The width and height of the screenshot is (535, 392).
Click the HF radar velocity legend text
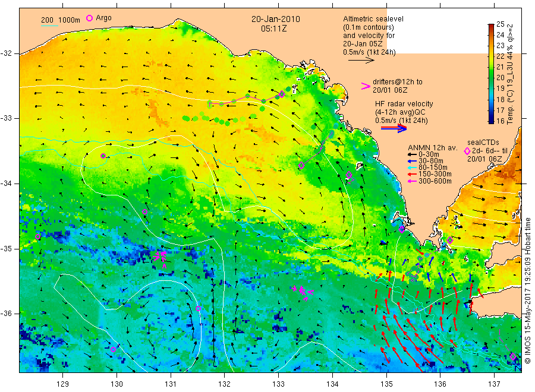[x=404, y=103]
